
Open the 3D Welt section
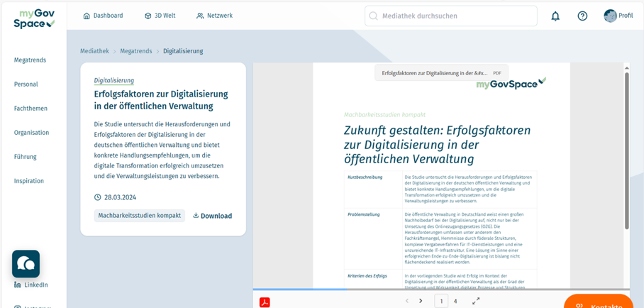160,16
